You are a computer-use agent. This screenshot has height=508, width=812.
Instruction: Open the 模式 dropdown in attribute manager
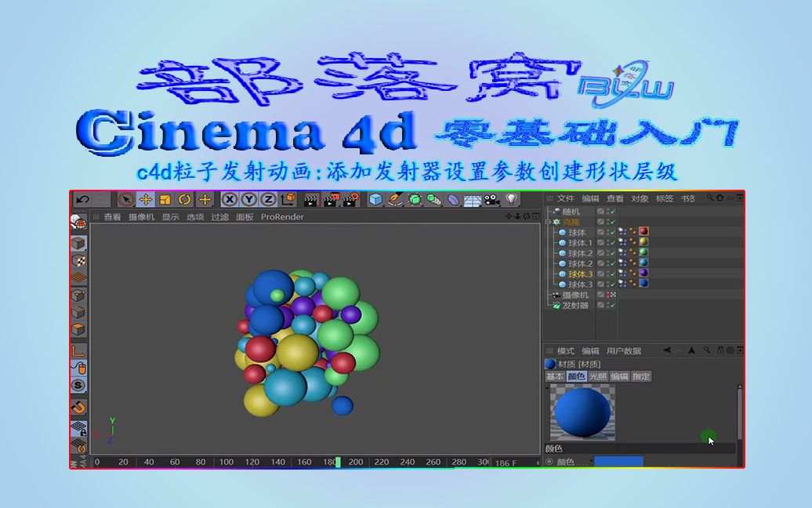pos(564,351)
